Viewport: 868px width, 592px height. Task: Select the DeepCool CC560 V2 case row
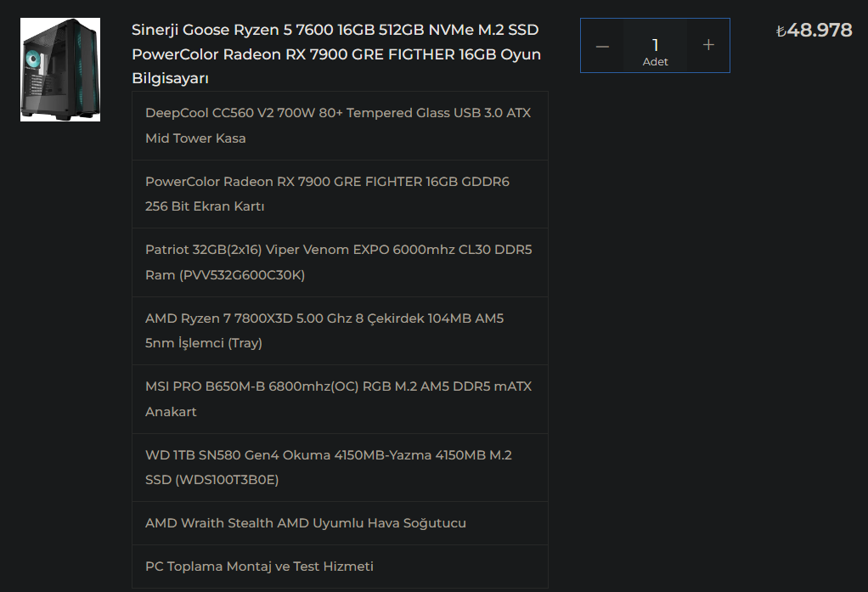click(340, 126)
